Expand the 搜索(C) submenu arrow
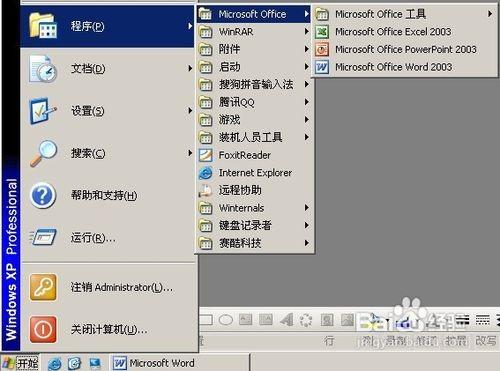This screenshot has height=371, width=500. point(190,153)
